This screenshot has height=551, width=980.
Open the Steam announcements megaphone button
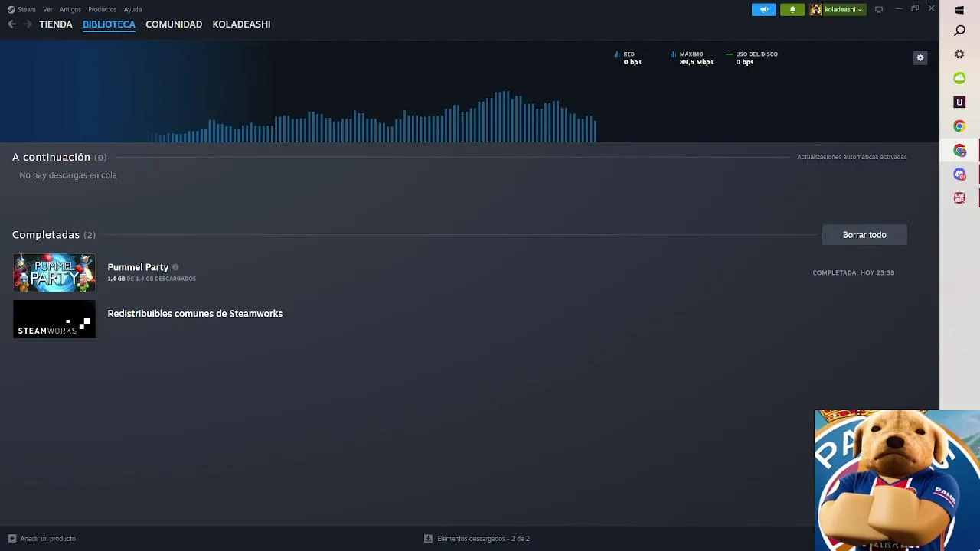763,9
